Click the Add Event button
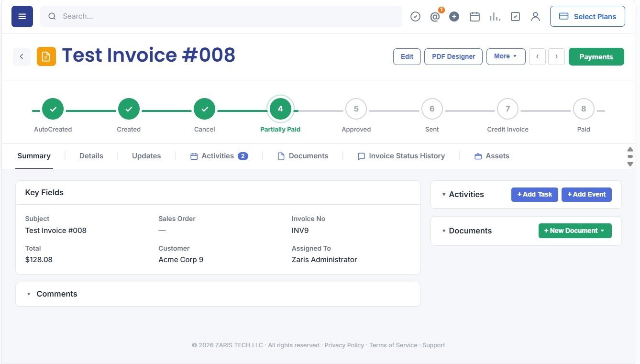640x364 pixels. (586, 194)
